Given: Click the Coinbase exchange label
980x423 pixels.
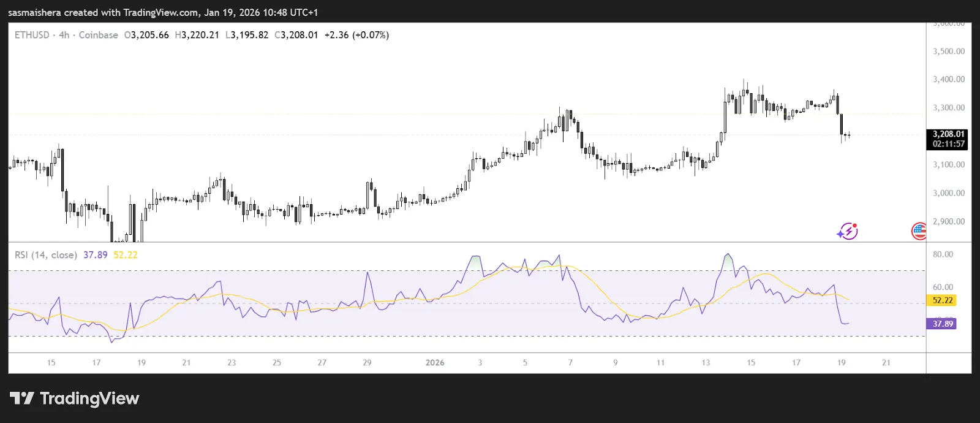Looking at the screenshot, I should coord(98,35).
